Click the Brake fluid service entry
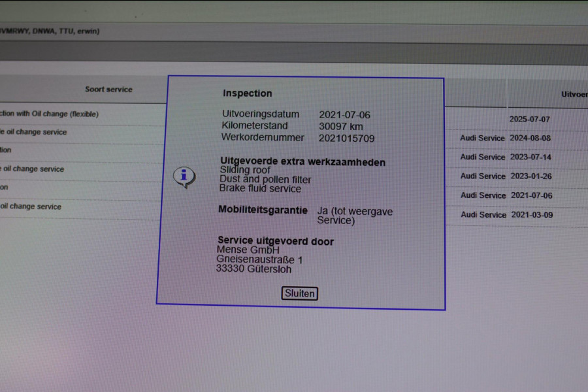 pos(260,189)
